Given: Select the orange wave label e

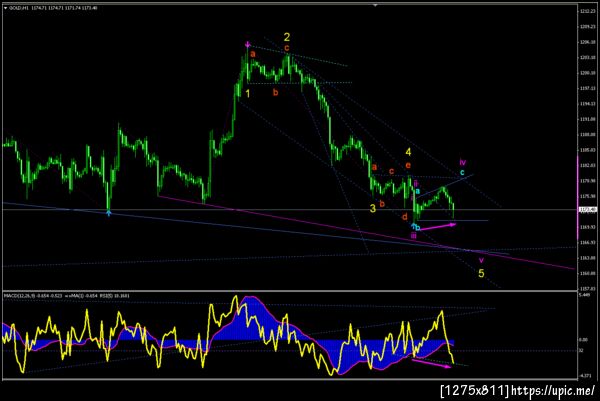Looking at the screenshot, I should click(408, 165).
